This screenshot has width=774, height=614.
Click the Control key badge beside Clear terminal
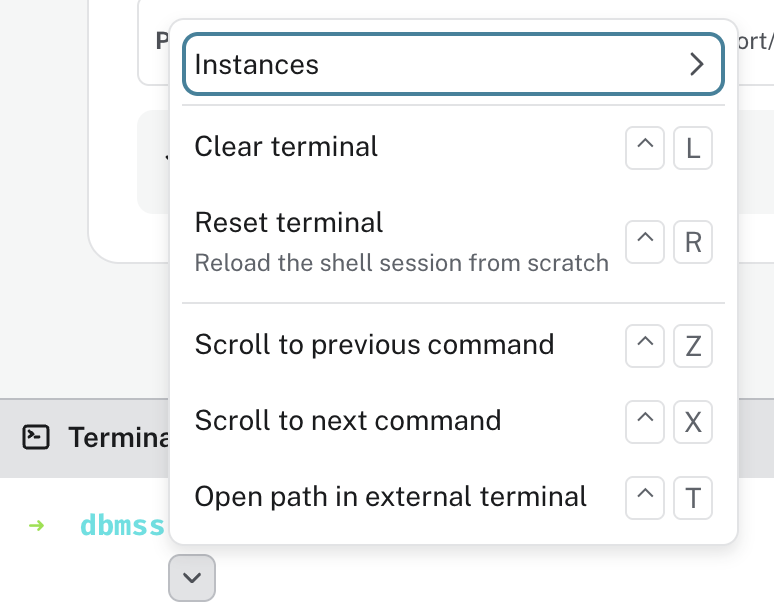click(x=645, y=148)
